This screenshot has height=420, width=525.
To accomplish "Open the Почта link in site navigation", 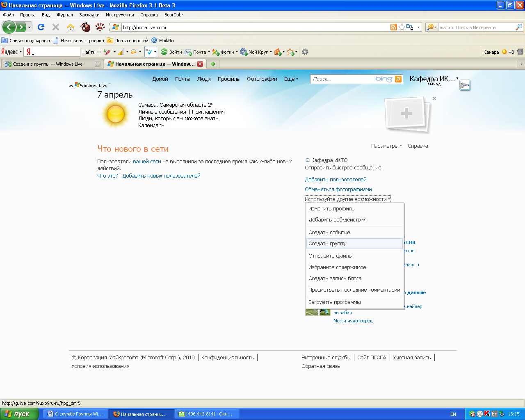I will 182,79.
